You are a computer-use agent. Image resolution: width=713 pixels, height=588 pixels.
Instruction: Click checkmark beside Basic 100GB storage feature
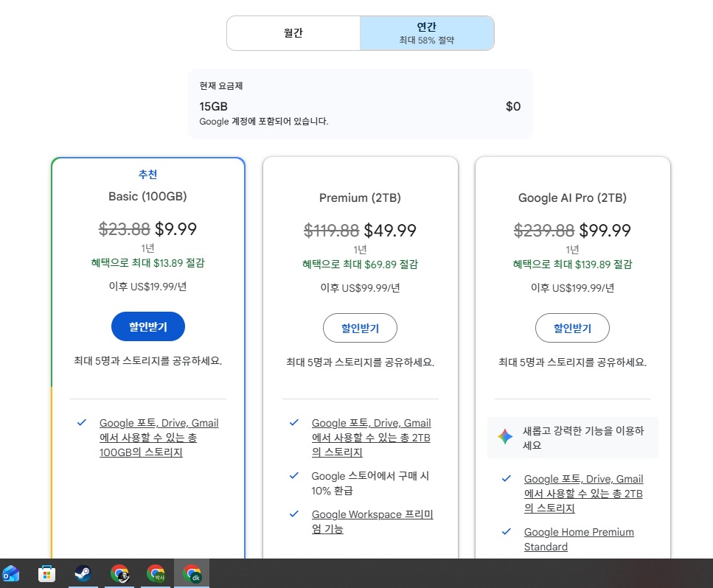pos(82,423)
